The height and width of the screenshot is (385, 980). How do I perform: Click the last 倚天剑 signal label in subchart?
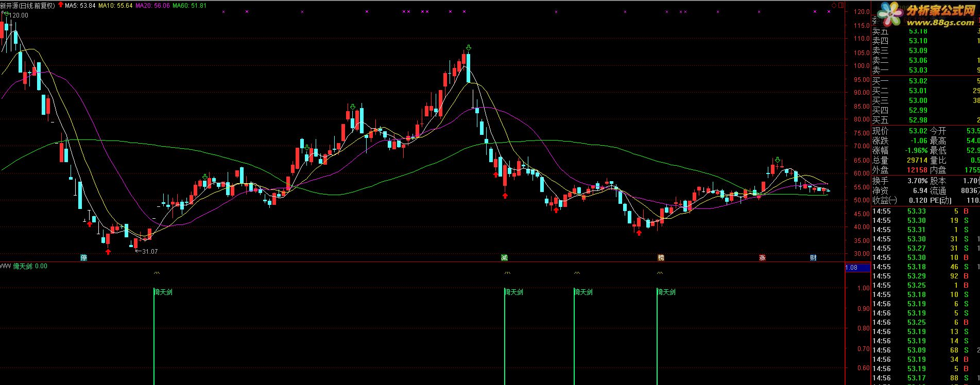point(666,292)
